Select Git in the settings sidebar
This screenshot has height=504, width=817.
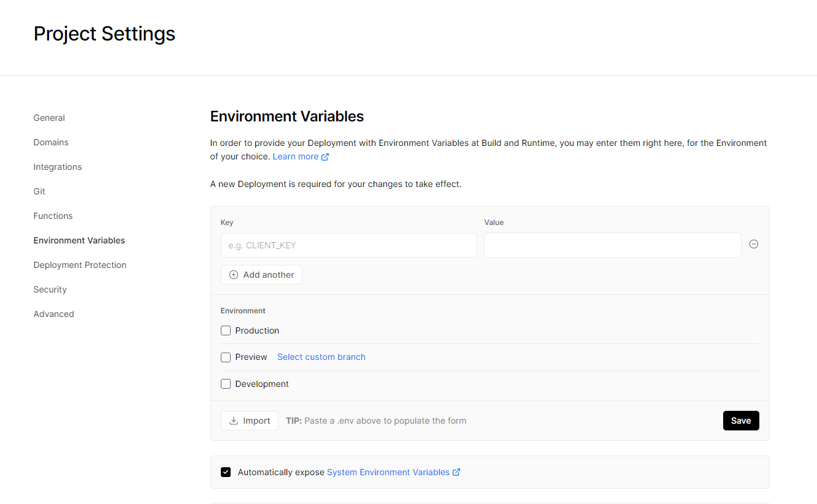click(x=39, y=191)
